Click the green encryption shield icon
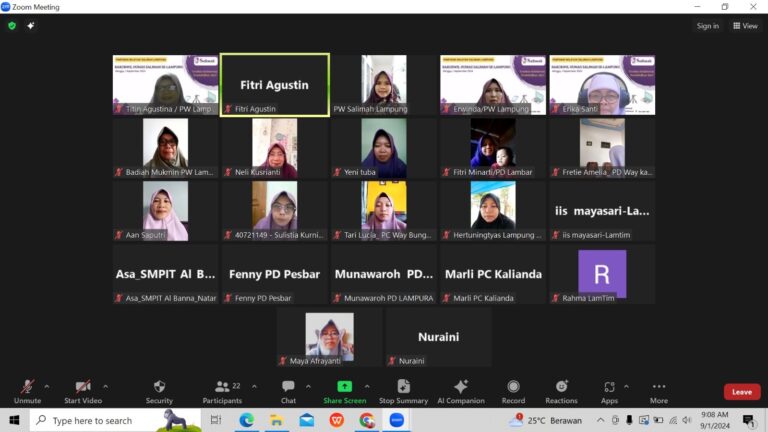Image resolution: width=768 pixels, height=432 pixels. pyautogui.click(x=12, y=25)
